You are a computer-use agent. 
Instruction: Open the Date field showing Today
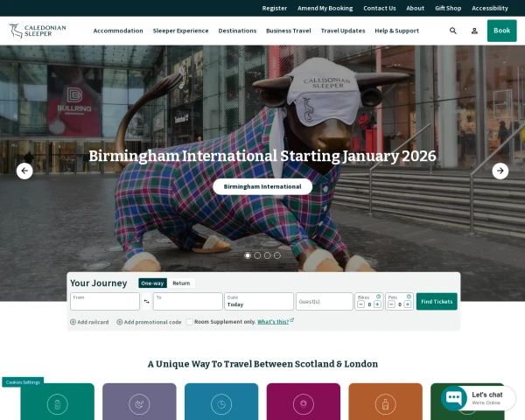pos(259,301)
